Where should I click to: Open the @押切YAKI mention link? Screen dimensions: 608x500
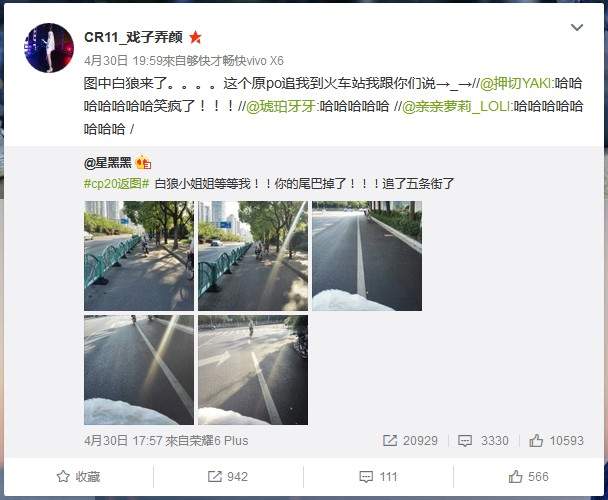pos(517,83)
